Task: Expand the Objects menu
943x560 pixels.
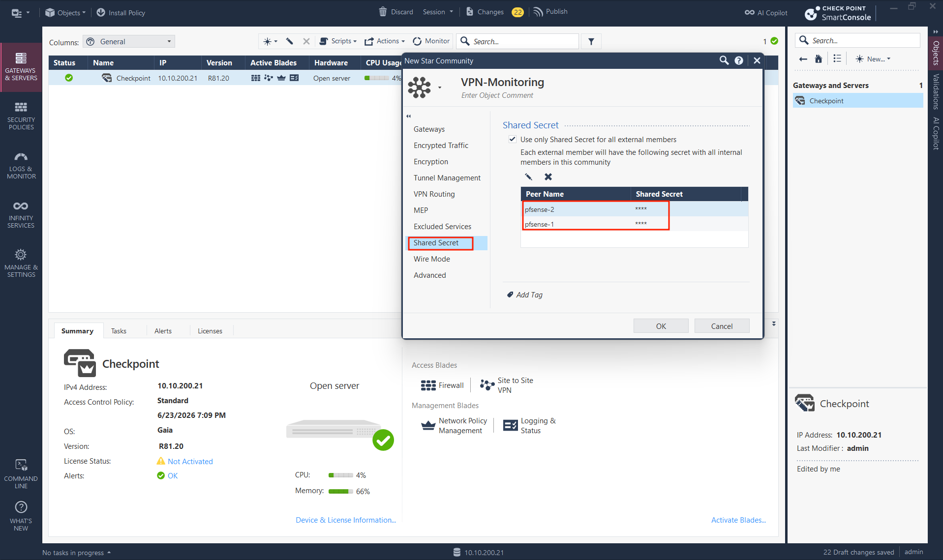Action: [x=65, y=13]
